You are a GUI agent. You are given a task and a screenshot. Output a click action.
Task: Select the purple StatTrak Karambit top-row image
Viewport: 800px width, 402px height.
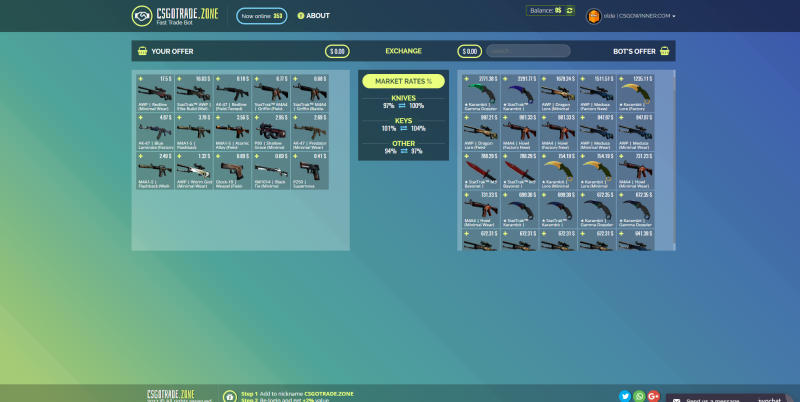tap(519, 93)
